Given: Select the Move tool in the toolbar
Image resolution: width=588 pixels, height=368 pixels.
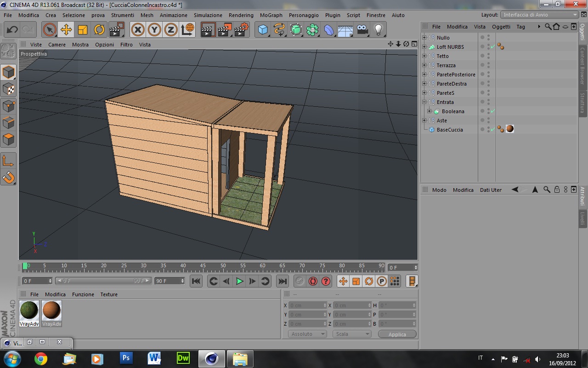Looking at the screenshot, I should 66,30.
